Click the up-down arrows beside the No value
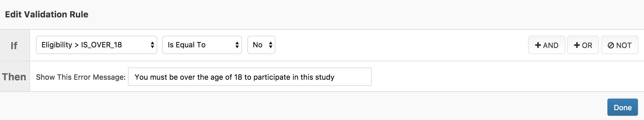This screenshot has height=120, width=644. point(271,45)
